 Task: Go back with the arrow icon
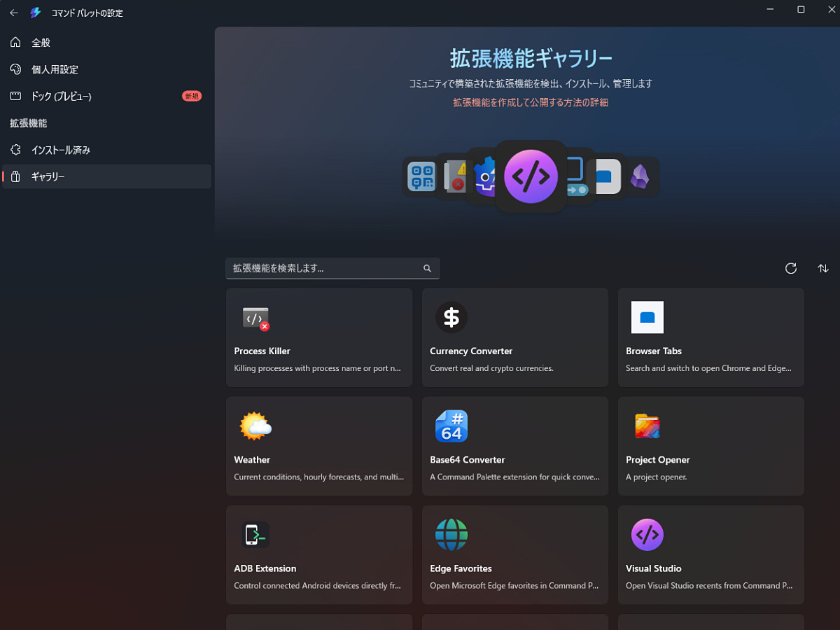14,13
